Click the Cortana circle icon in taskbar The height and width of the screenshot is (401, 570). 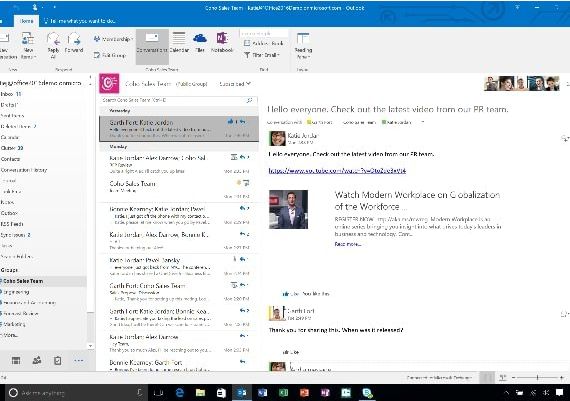coord(13,393)
